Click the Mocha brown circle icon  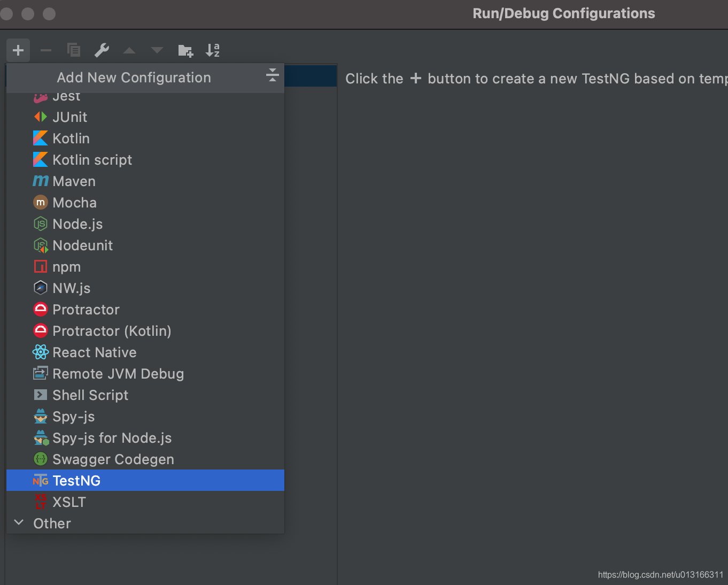(41, 202)
